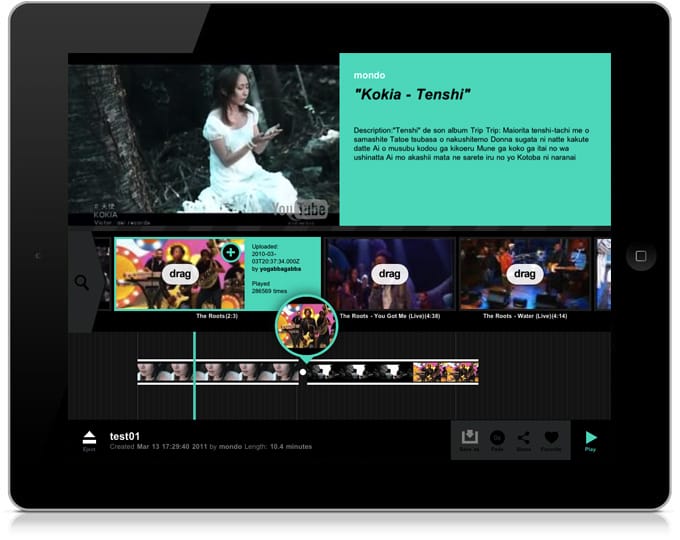Open the search magnifier icon
Viewport: 680px width, 540px height.
point(82,282)
